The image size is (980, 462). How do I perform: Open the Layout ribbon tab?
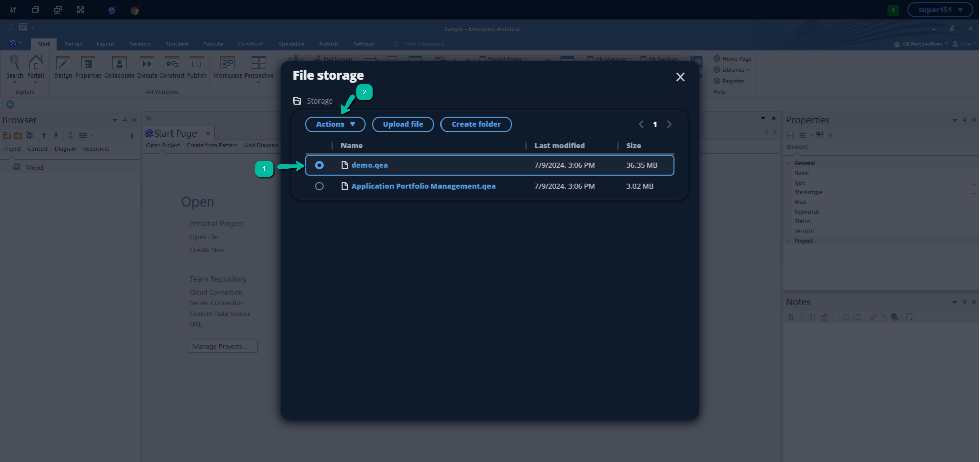106,44
